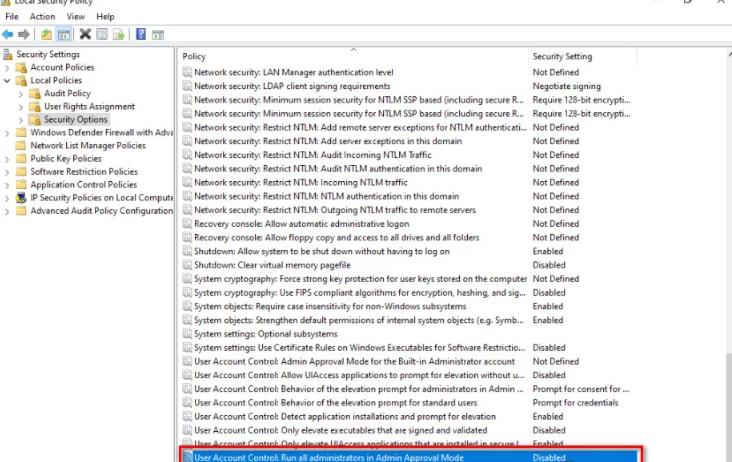Click the IP Security Policies computer icon
The width and height of the screenshot is (732, 462).
21,197
